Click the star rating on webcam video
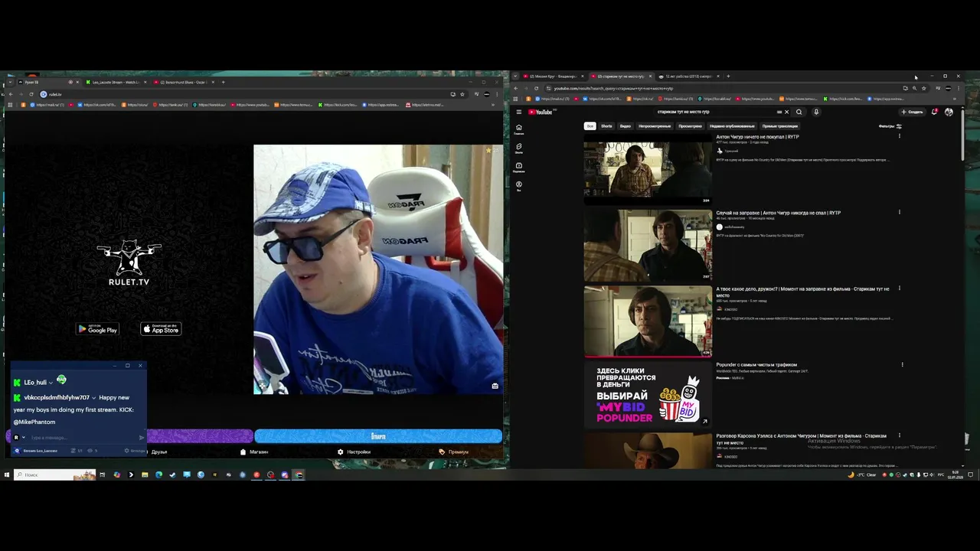 pyautogui.click(x=488, y=151)
